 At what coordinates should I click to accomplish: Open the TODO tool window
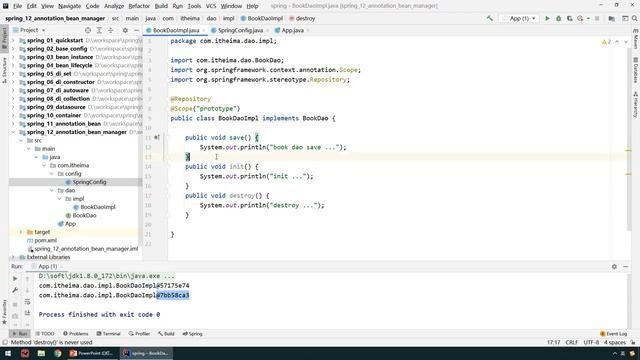pos(45,334)
